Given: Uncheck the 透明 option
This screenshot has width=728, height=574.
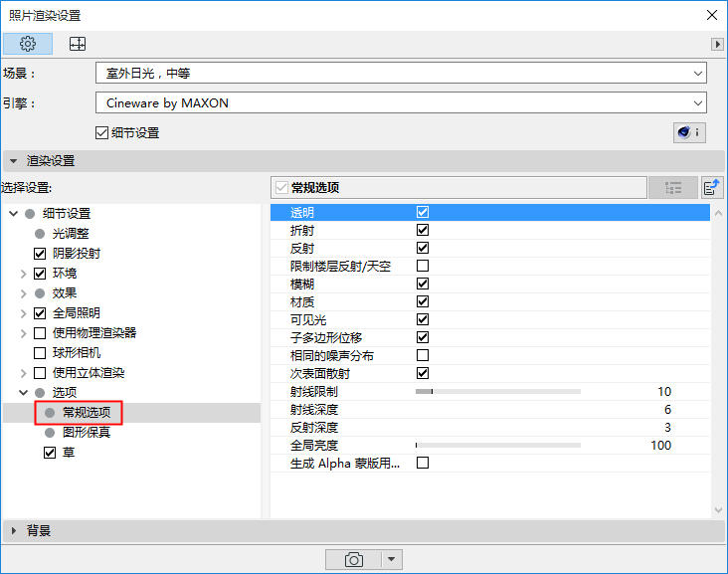Looking at the screenshot, I should point(423,212).
